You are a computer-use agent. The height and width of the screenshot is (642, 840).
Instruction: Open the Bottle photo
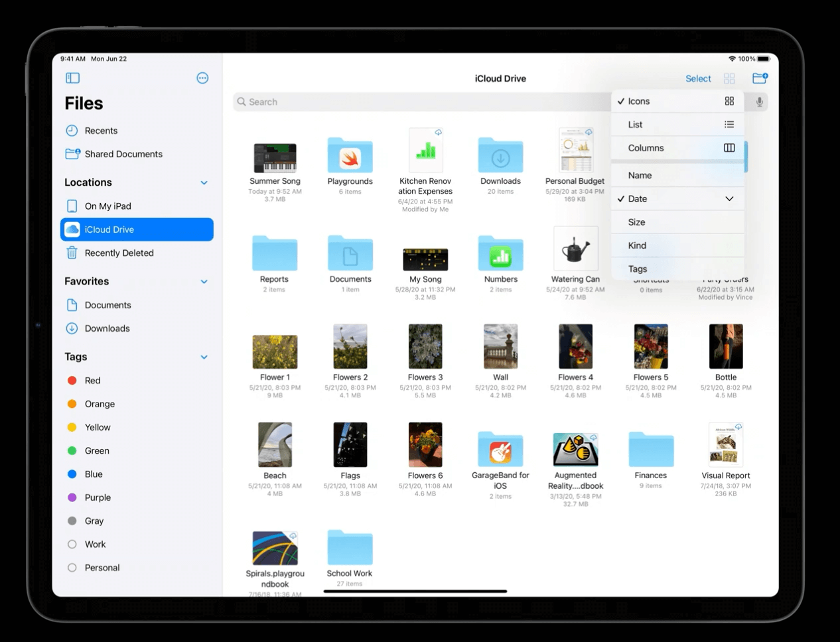(726, 346)
